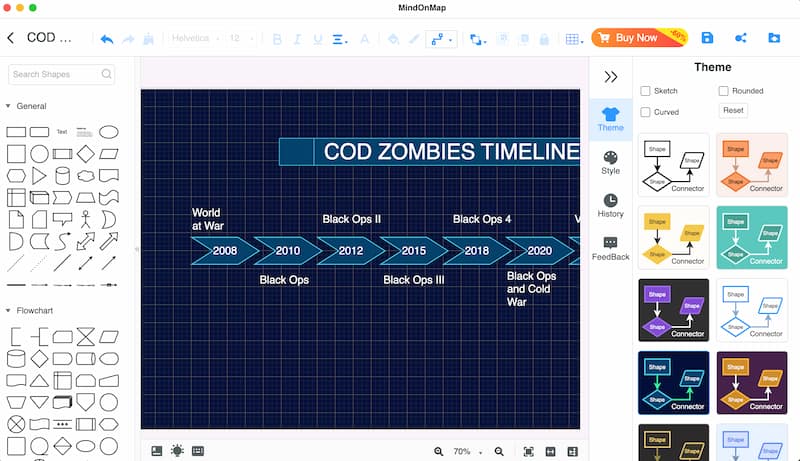The width and height of the screenshot is (800, 461).
Task: Apply the yellow theme thumbnail
Action: click(673, 238)
